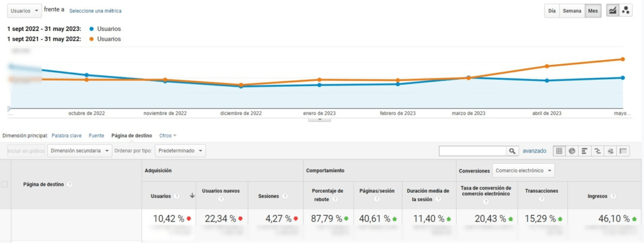This screenshot has width=644, height=243.
Task: Click the Ingresos column header
Action: coord(597,197)
